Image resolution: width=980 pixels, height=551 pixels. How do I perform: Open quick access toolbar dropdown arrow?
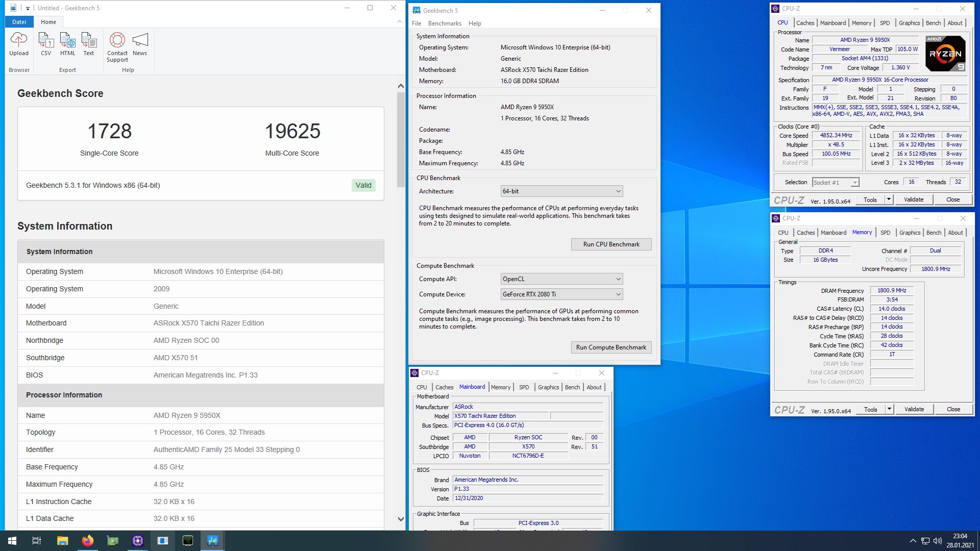(x=28, y=8)
